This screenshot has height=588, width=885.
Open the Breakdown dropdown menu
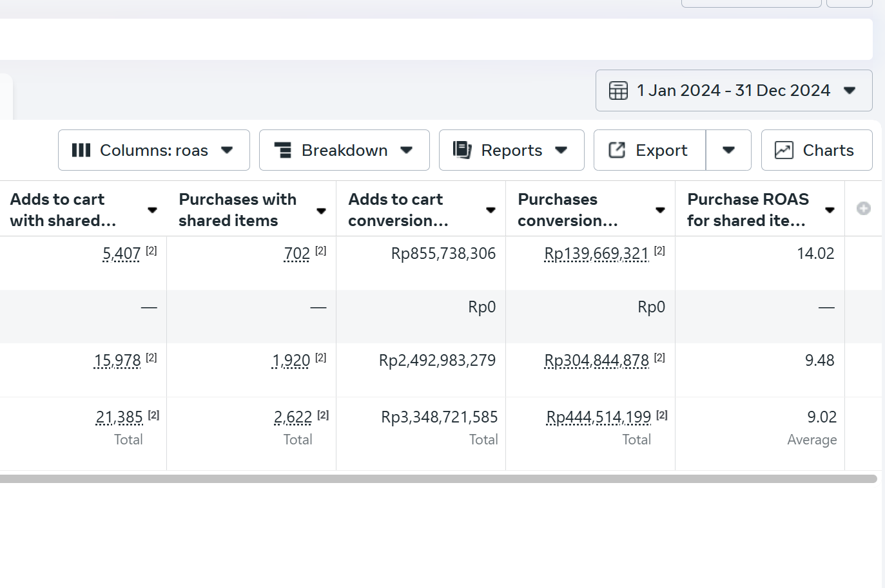coord(344,150)
